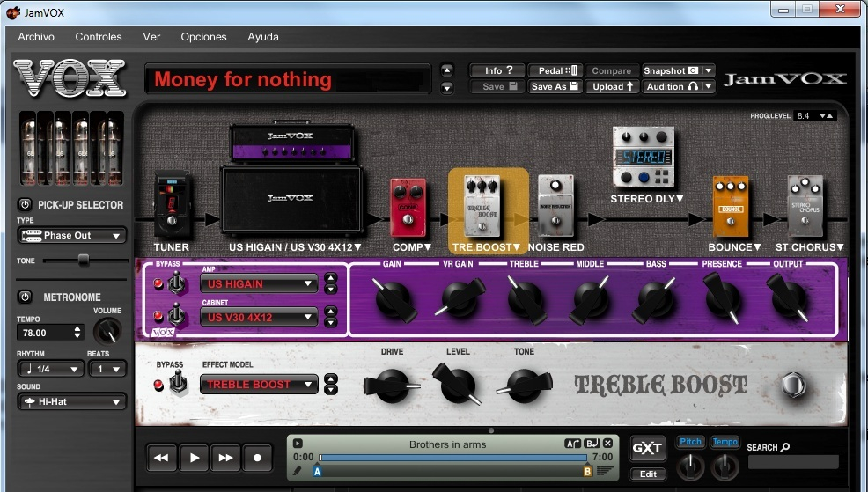The width and height of the screenshot is (868, 492).
Task: Click the amp PRESENCE knob
Action: pos(722,299)
